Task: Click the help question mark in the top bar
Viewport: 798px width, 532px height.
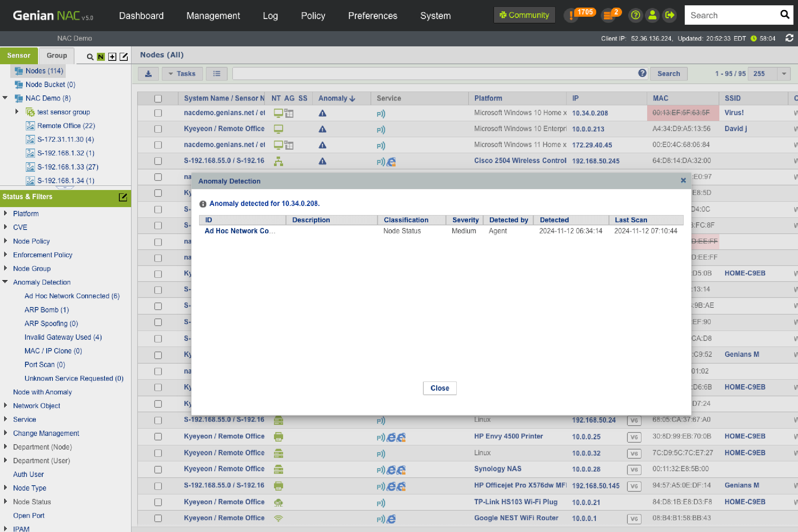Action: tap(635, 15)
